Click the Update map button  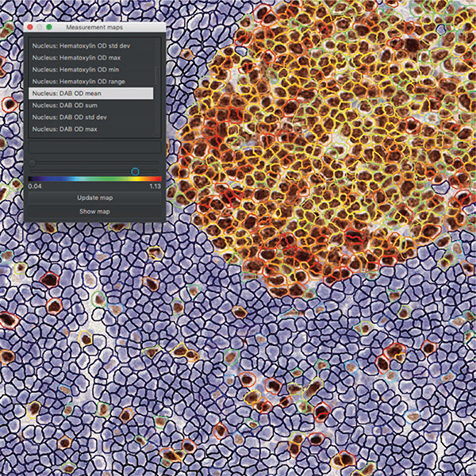94,198
